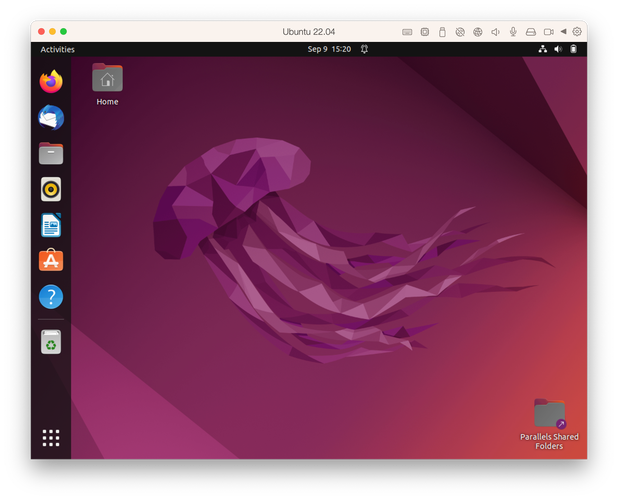The height and width of the screenshot is (500, 618).
Task: Click the Parallels network globe icon
Action: click(478, 32)
